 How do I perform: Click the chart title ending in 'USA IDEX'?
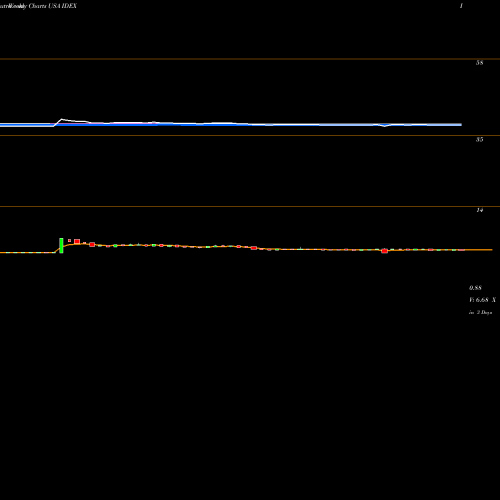[x=38, y=6]
